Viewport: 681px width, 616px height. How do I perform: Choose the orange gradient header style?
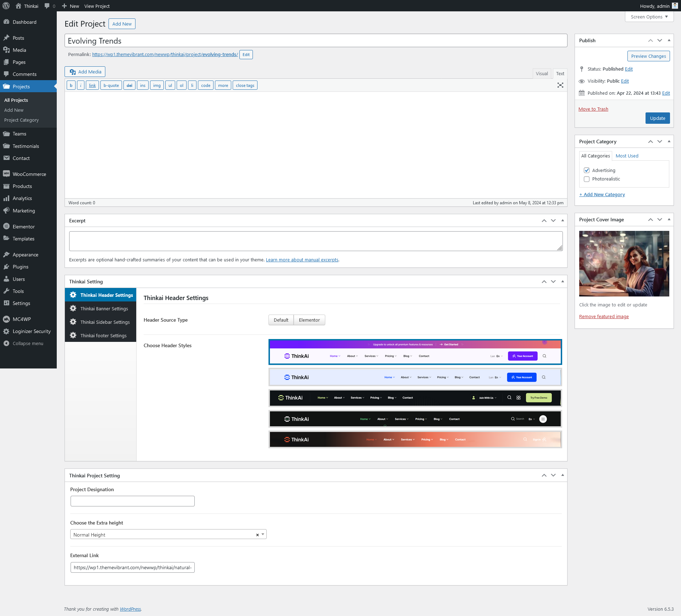415,439
